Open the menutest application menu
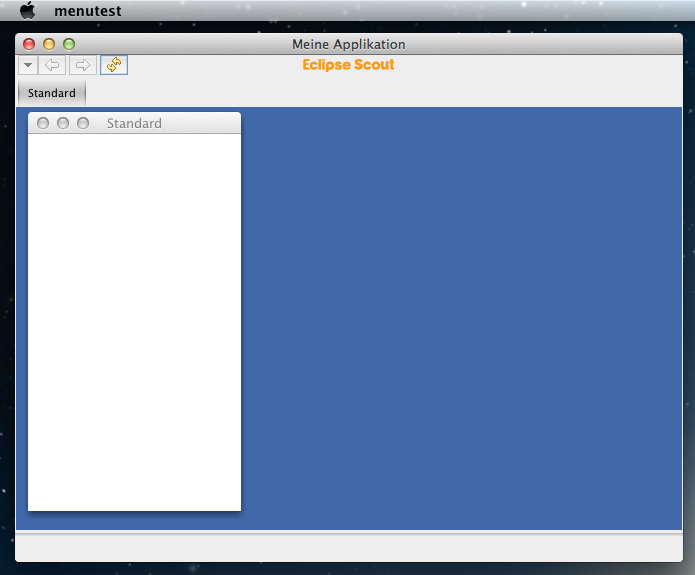This screenshot has width=695, height=575. point(88,11)
